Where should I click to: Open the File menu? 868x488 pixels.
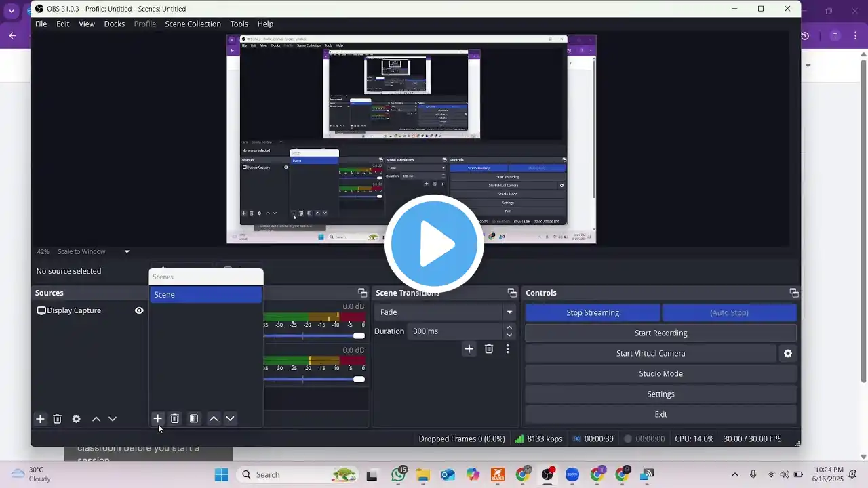41,24
